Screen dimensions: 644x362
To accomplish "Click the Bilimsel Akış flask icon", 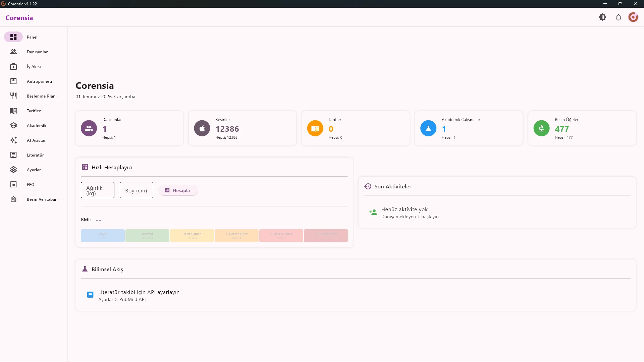I will click(x=85, y=269).
